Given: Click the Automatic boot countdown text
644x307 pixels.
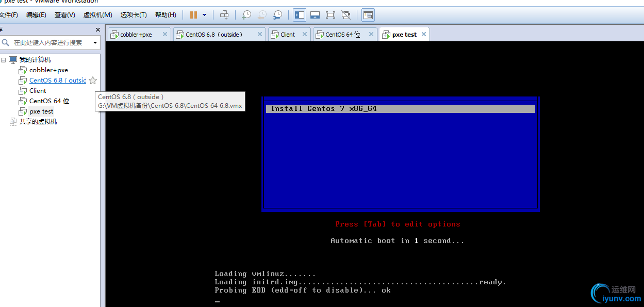Looking at the screenshot, I should pos(398,241).
